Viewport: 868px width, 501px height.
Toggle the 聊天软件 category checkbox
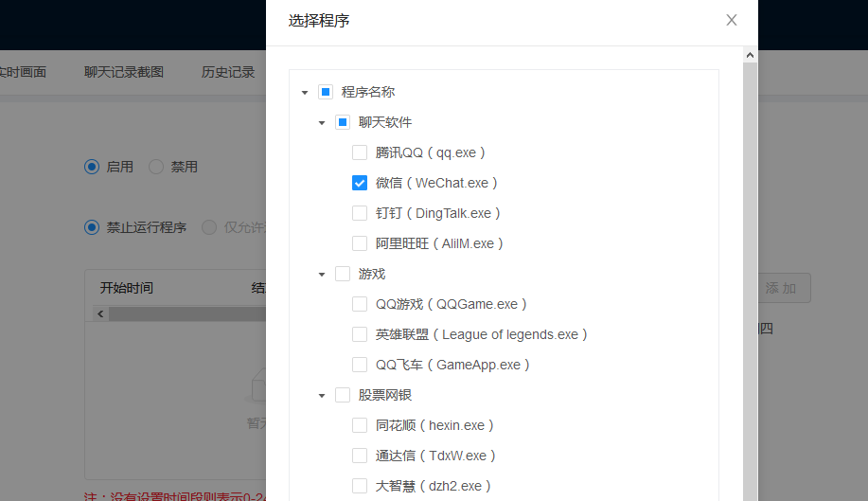[343, 122]
